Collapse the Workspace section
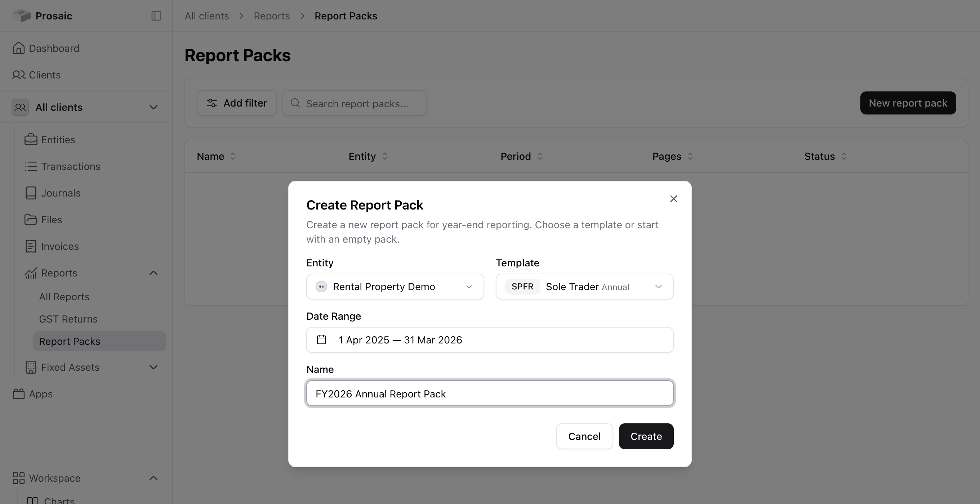The height and width of the screenshot is (504, 980). (x=153, y=478)
